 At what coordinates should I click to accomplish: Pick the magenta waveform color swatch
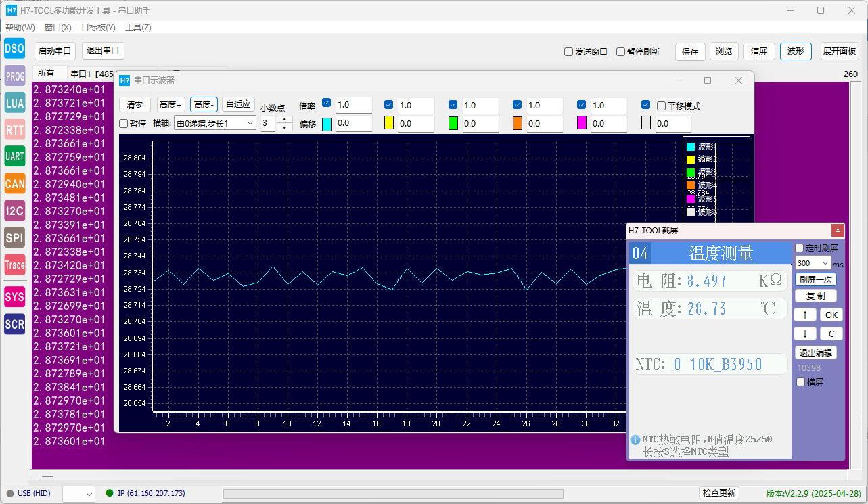(582, 123)
